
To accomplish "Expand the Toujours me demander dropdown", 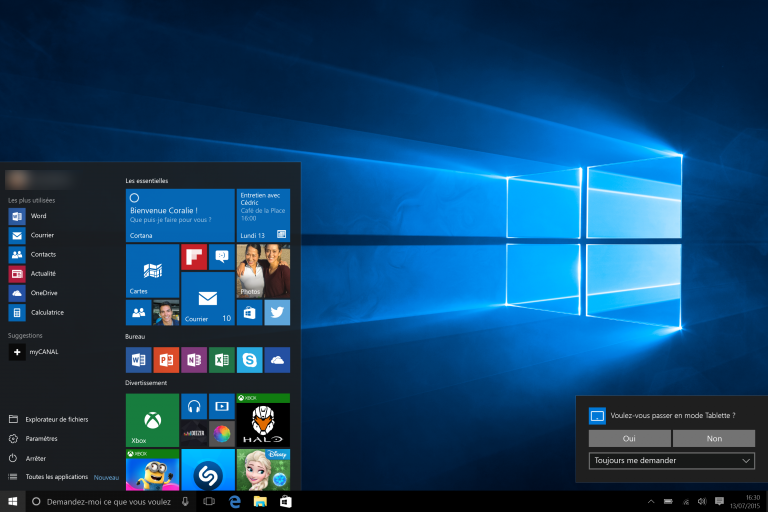I will 671,460.
